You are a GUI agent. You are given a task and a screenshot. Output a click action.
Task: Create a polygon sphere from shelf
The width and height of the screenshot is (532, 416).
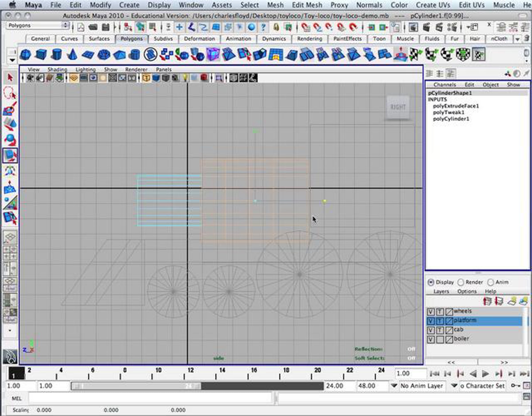pyautogui.click(x=25, y=54)
